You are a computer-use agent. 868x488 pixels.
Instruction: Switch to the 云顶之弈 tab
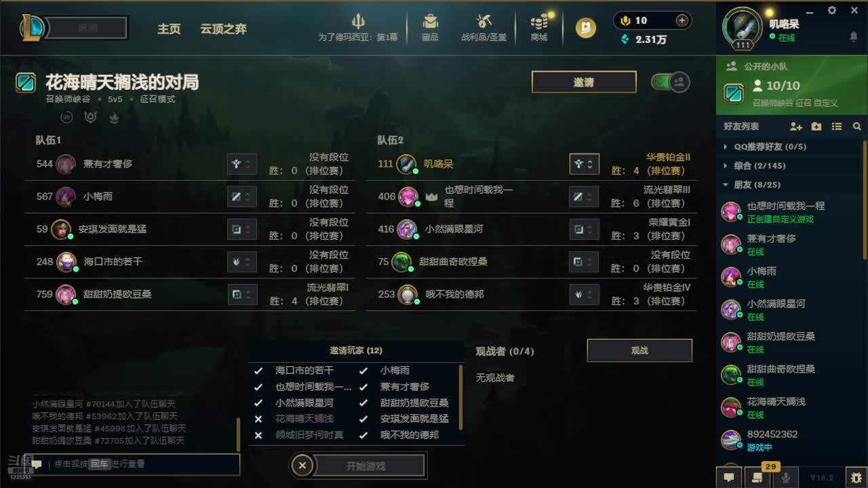(x=223, y=29)
